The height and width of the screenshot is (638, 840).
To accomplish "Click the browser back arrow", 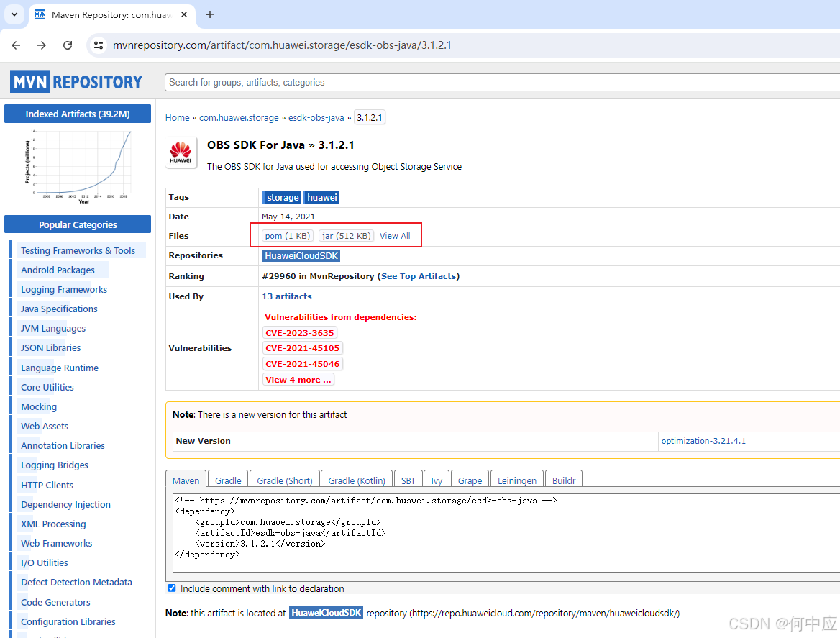I will (16, 45).
